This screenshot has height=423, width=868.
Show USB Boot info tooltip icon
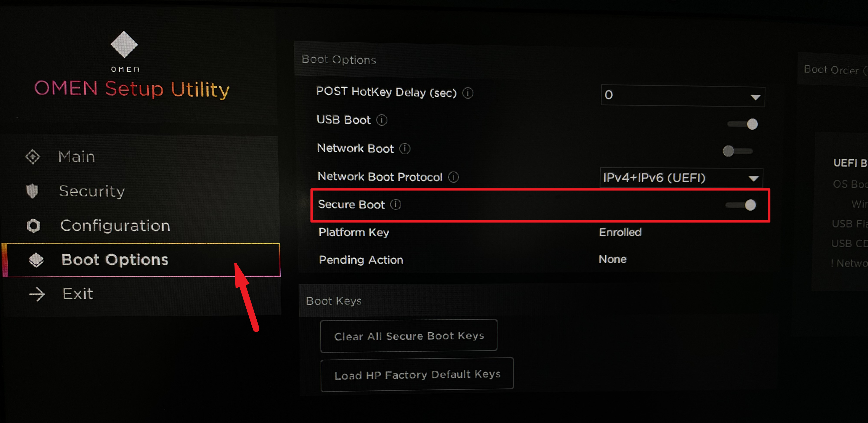tap(382, 120)
